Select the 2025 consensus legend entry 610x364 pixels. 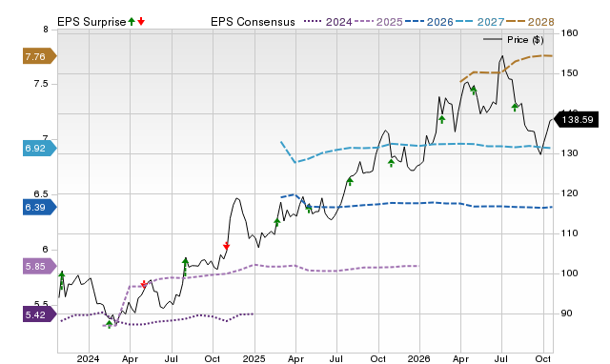[378, 22]
